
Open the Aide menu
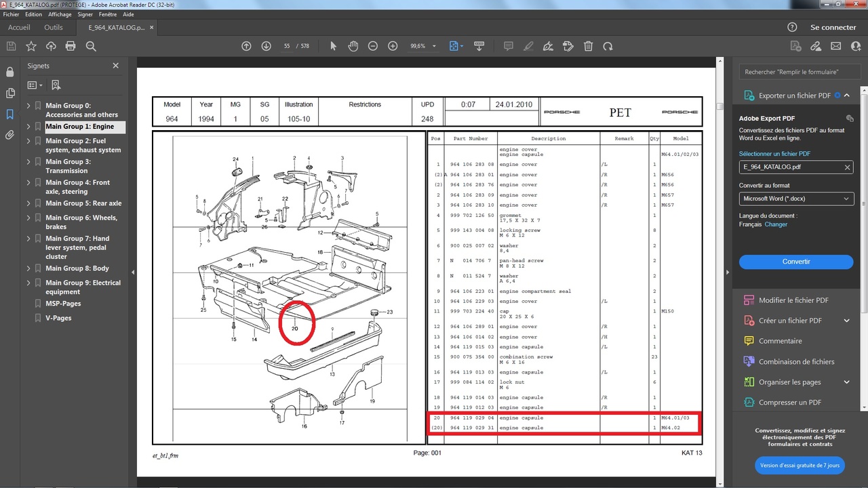pos(128,14)
